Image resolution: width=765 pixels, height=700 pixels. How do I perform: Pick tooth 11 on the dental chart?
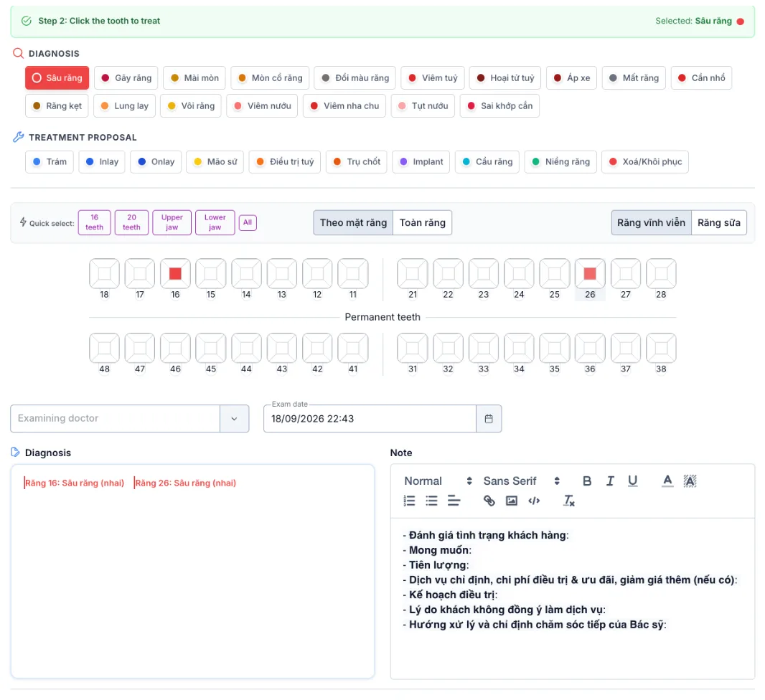(x=353, y=273)
